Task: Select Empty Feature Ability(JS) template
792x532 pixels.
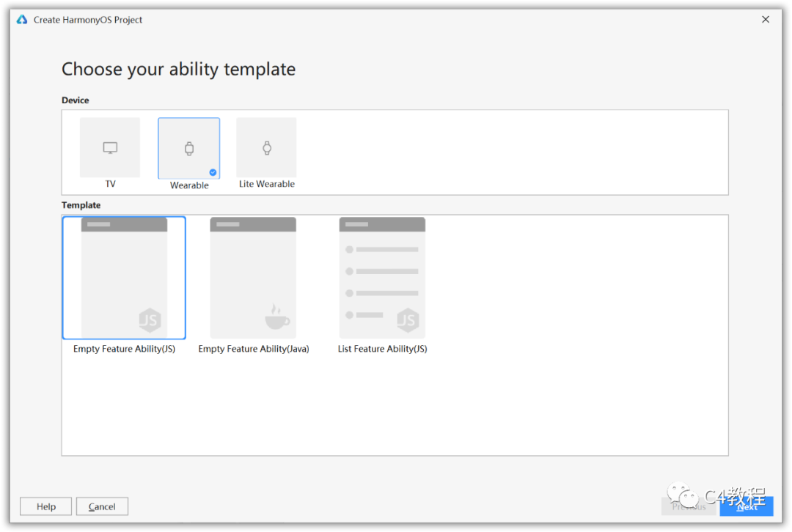Action: tap(124, 278)
